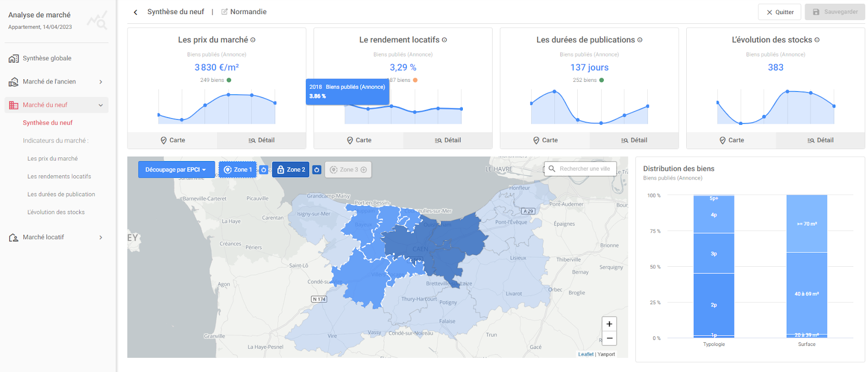Click the Surface axis label
Screen dimensions: 868x372
pos(807,344)
